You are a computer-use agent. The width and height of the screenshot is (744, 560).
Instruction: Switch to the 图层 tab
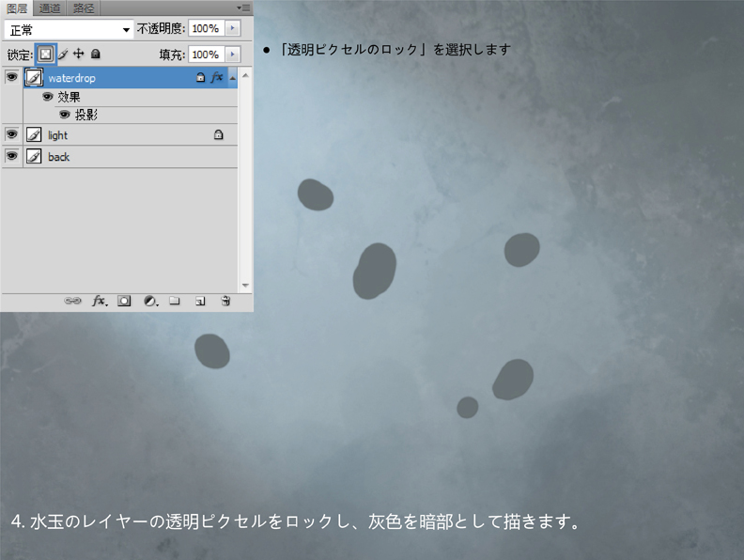pyautogui.click(x=17, y=8)
